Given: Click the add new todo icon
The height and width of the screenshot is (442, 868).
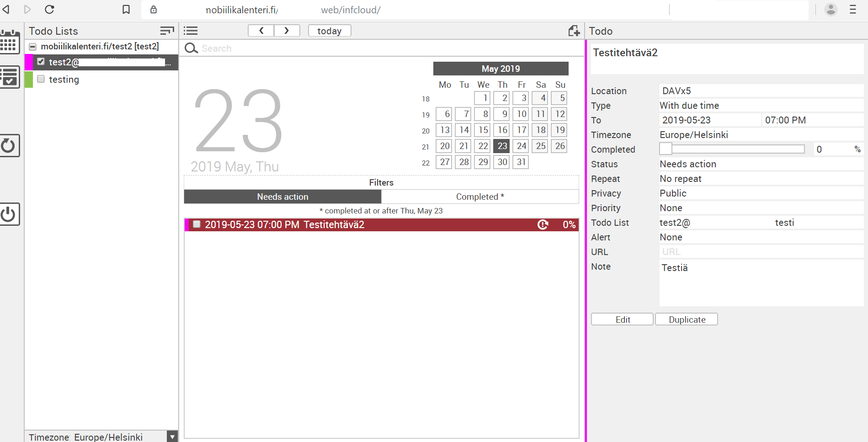Looking at the screenshot, I should [x=574, y=31].
